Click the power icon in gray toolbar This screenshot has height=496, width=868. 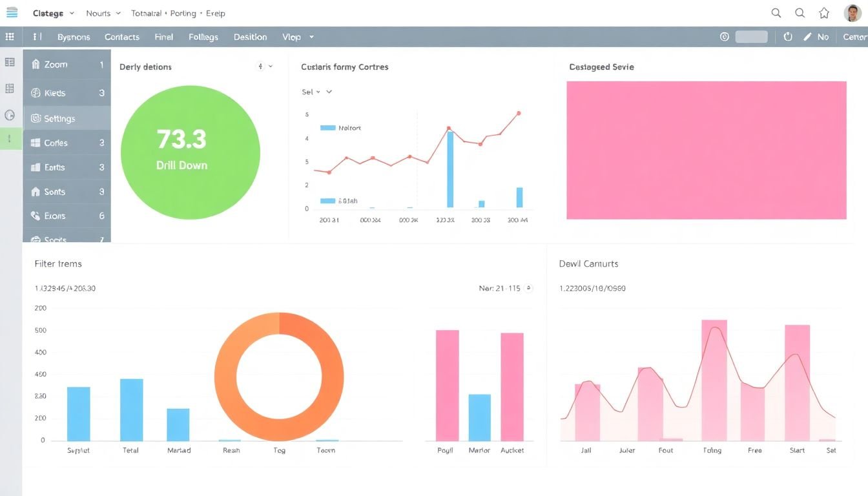pos(788,37)
